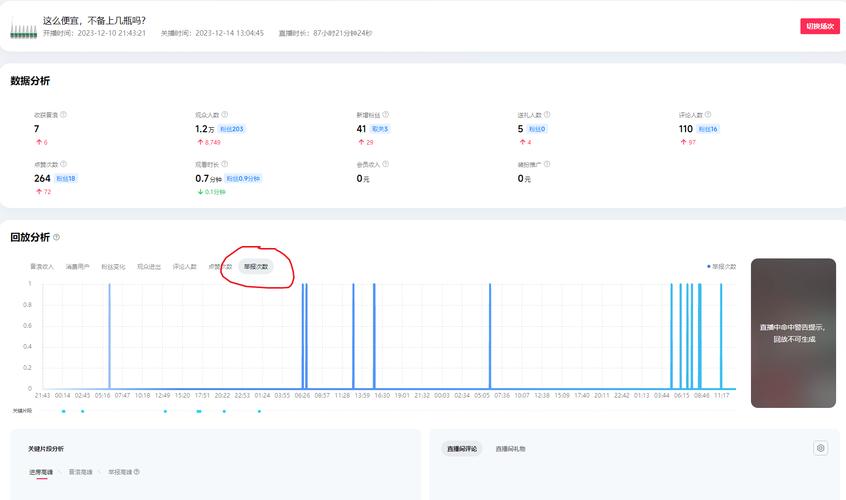Click help icon next to 评论人数 metric

[x=708, y=114]
